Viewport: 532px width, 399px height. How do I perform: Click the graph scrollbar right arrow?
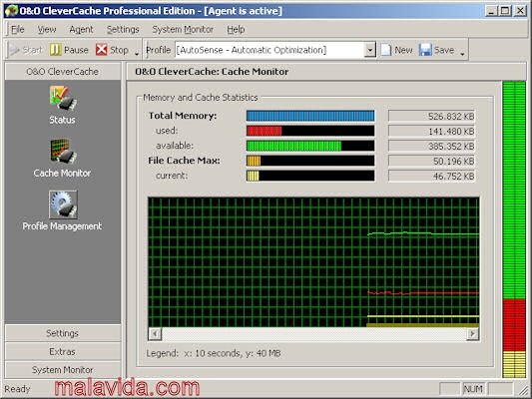473,334
